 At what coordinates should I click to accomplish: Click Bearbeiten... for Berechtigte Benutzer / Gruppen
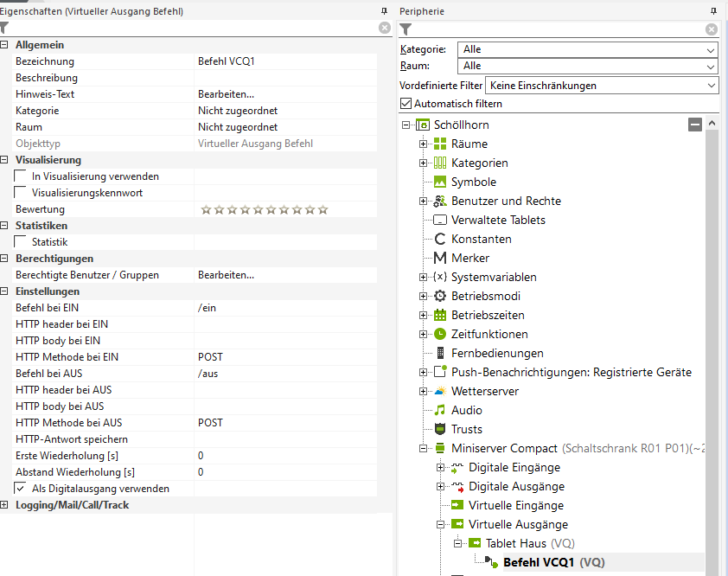tap(226, 275)
